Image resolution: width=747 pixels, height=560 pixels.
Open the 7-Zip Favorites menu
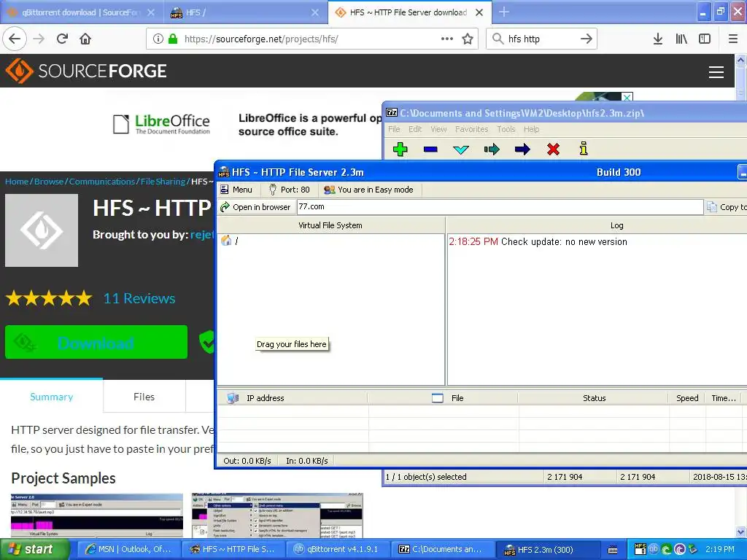472,129
